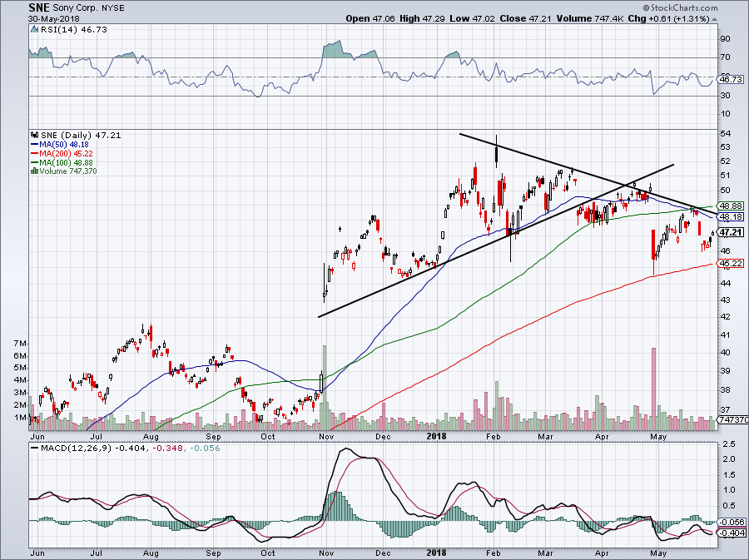Click the 'MA(100) 48.88' legend entry
749x560 pixels.
pyautogui.click(x=67, y=162)
